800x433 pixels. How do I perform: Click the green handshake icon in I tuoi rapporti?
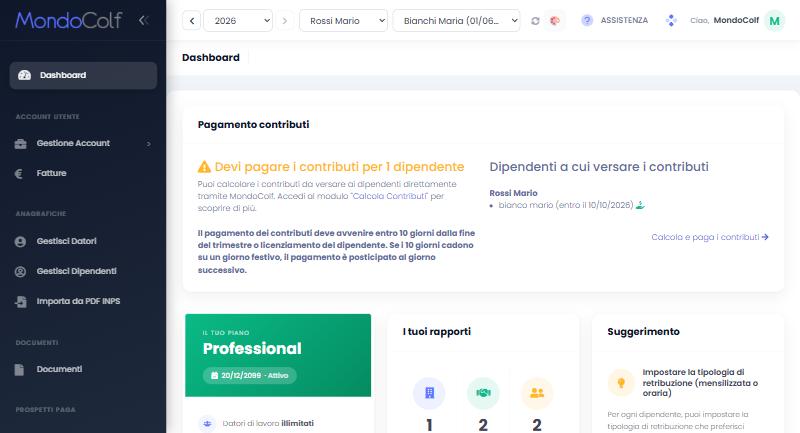[483, 393]
